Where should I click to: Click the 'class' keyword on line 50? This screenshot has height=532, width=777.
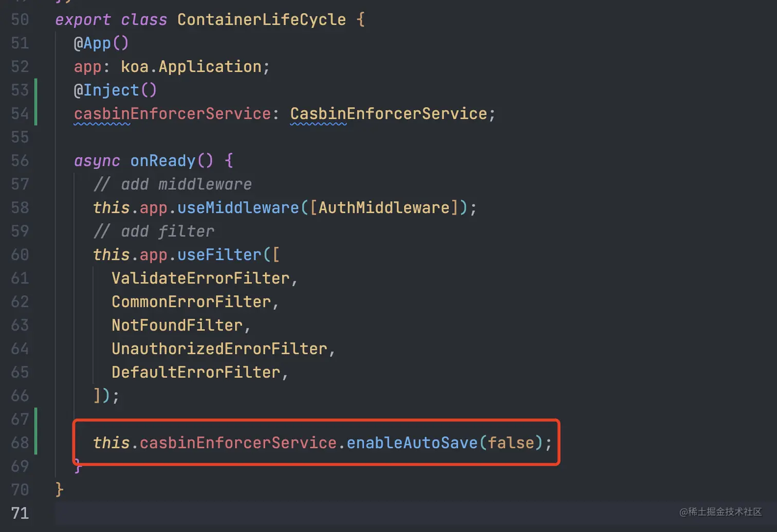pos(144,20)
